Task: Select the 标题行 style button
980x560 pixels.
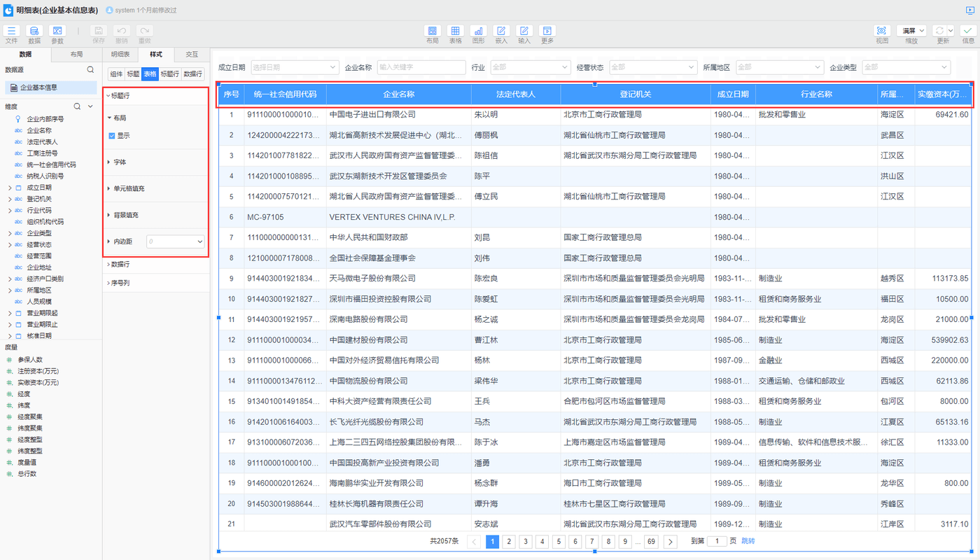Action: tap(169, 74)
